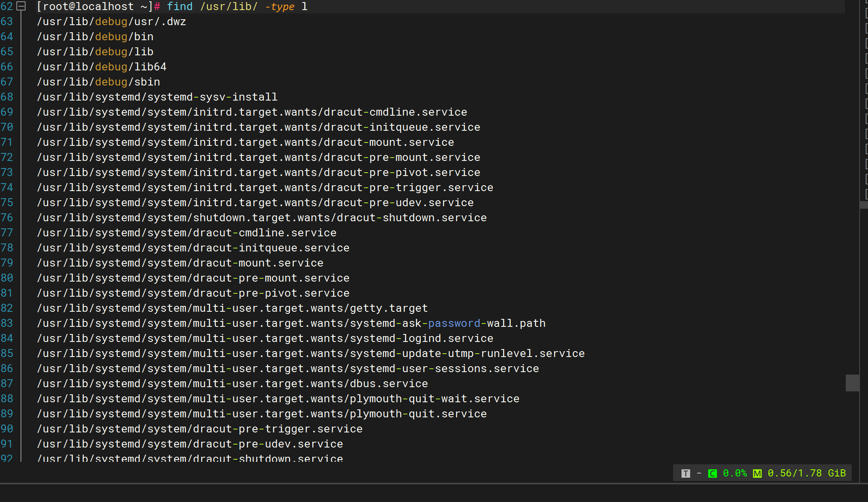Click line number 63 in the gutter

click(x=7, y=21)
